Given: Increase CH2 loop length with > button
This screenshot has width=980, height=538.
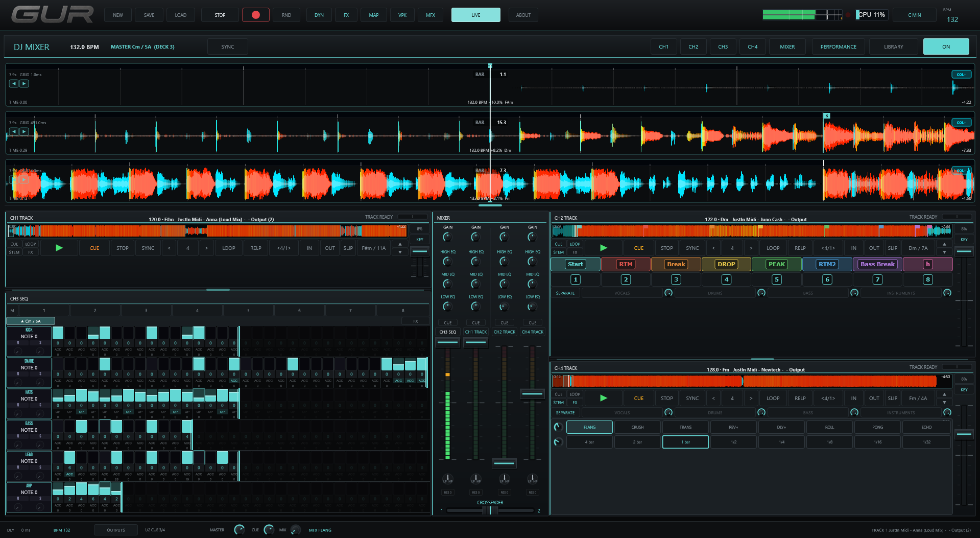Looking at the screenshot, I should point(751,248).
